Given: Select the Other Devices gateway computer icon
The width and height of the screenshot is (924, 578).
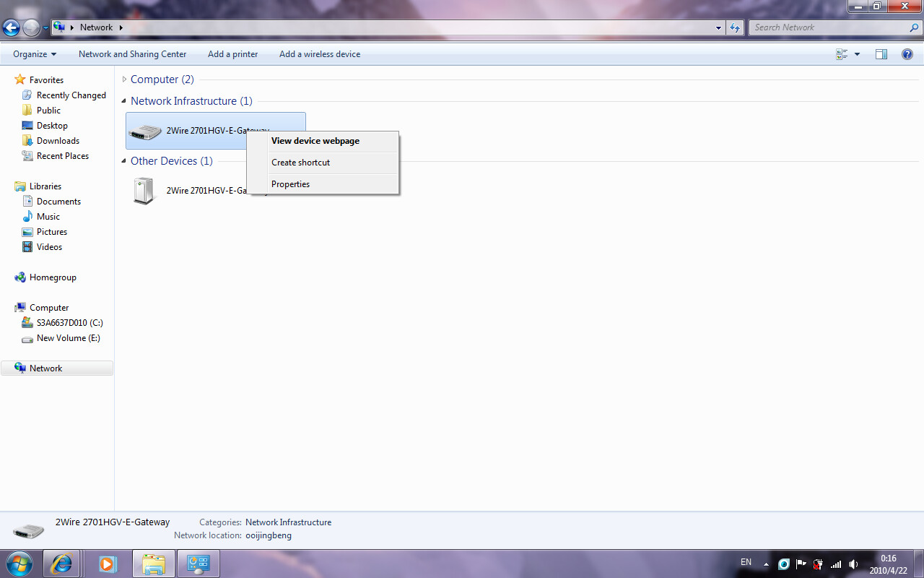Looking at the screenshot, I should coord(144,189).
